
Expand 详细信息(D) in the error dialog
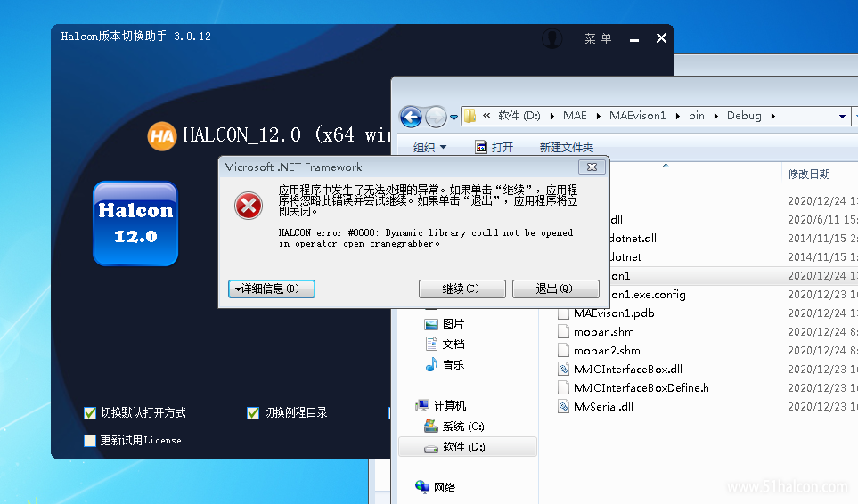[x=272, y=289]
